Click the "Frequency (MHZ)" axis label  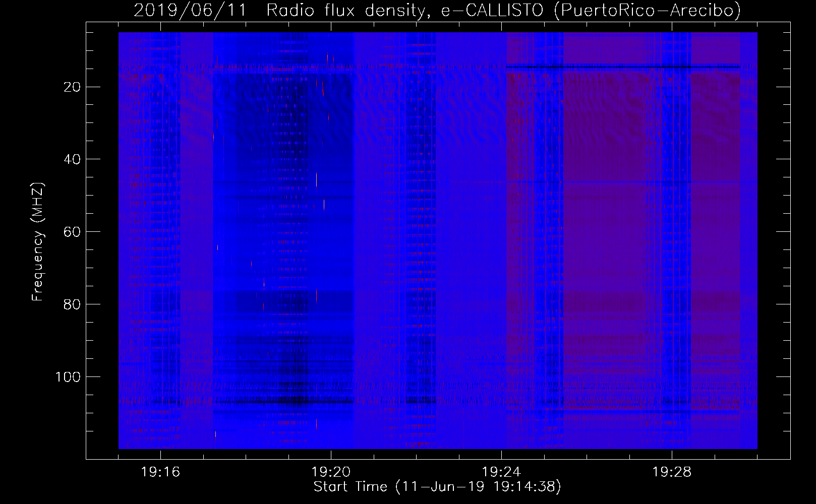pyautogui.click(x=38, y=242)
